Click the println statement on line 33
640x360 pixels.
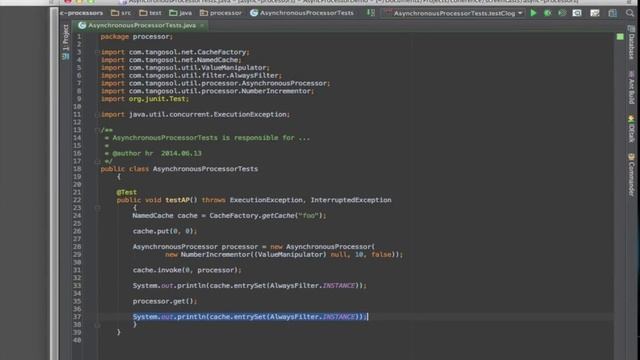click(249, 286)
